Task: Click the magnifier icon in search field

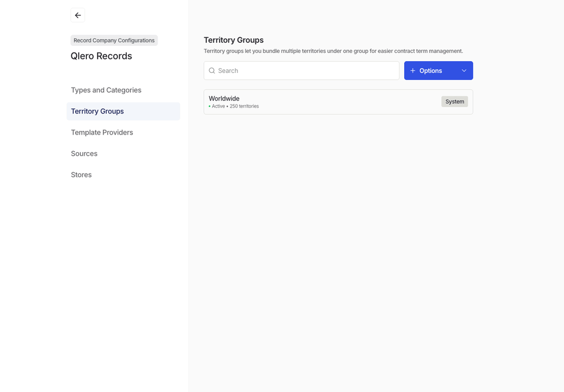Action: tap(212, 71)
